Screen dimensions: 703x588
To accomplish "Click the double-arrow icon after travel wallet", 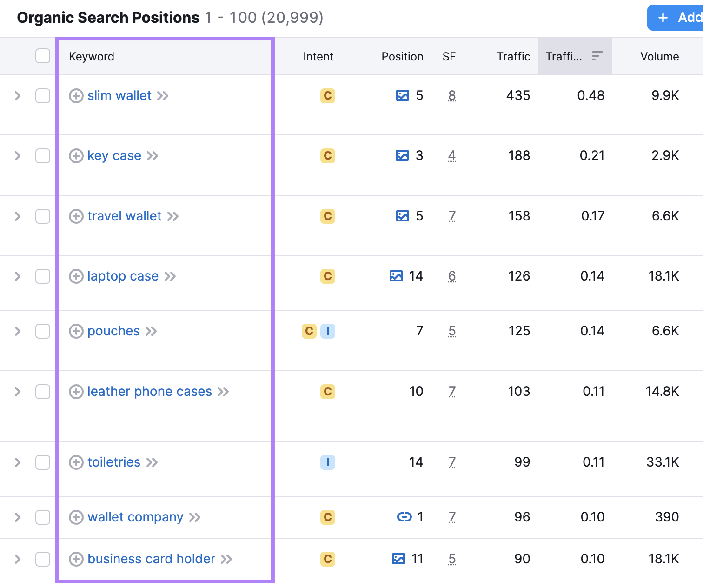I will (173, 216).
